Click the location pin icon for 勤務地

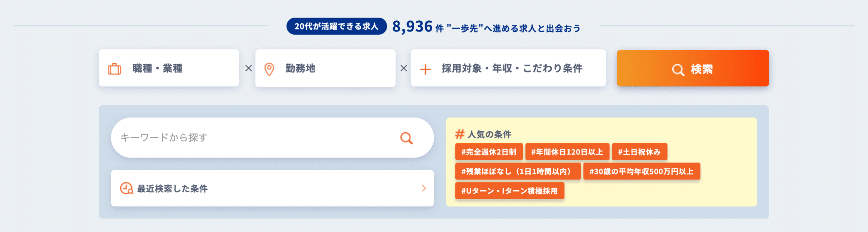pos(269,69)
